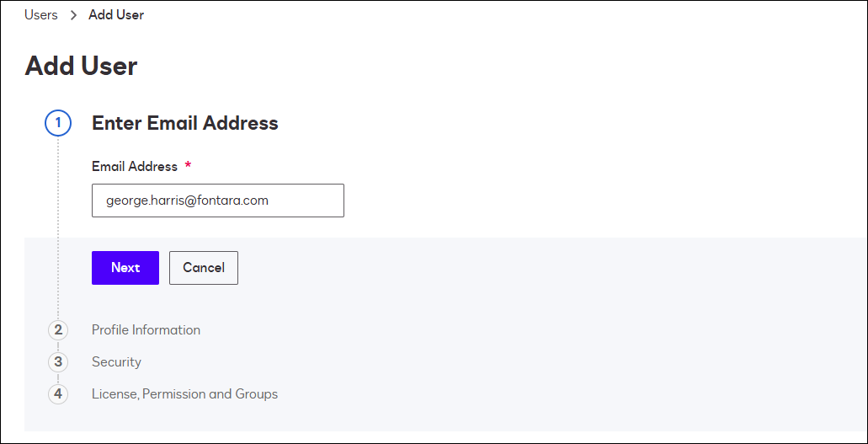The image size is (868, 444).
Task: Click the Add User breadcrumb item
Action: 116,15
